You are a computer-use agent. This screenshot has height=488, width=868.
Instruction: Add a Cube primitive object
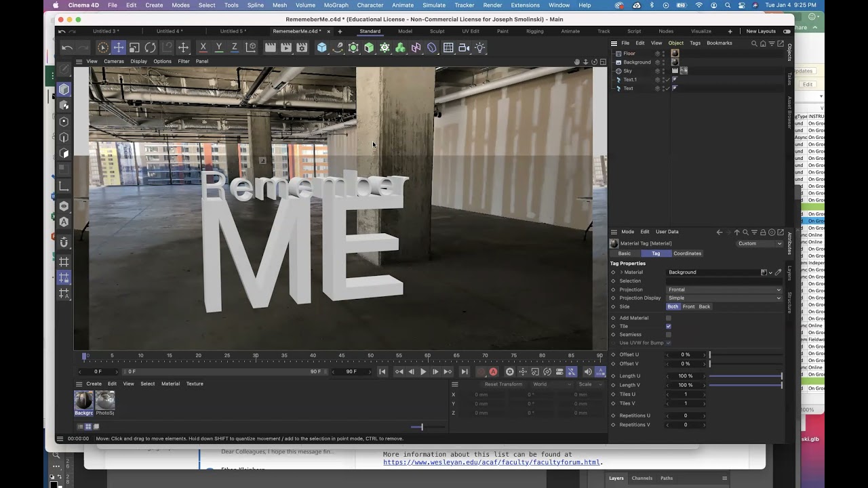pos(322,47)
